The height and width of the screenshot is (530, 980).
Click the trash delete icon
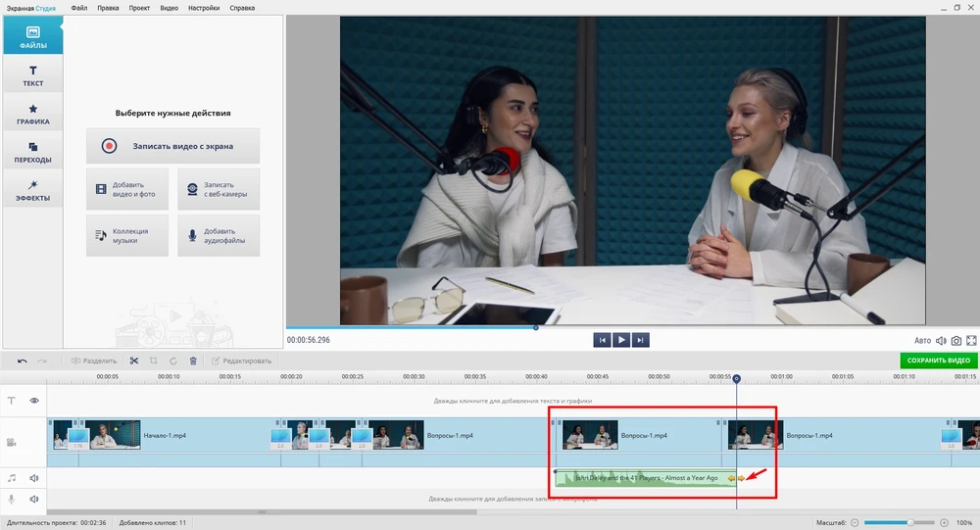tap(193, 361)
